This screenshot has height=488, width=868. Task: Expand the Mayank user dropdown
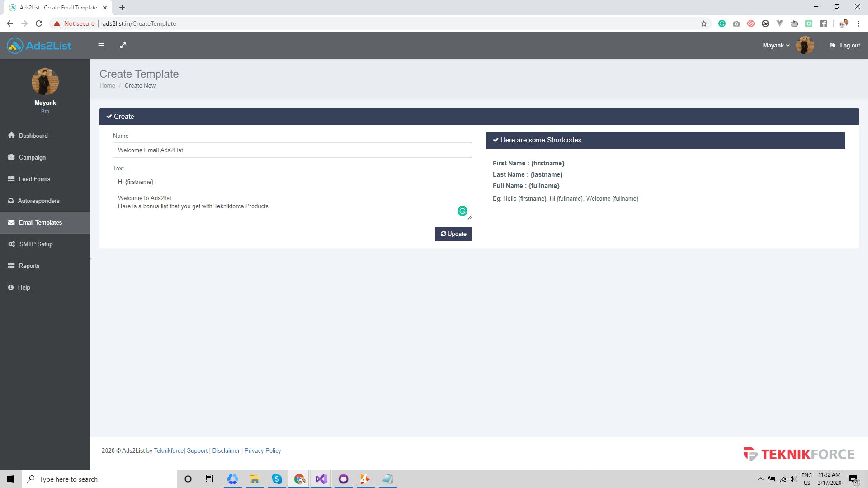776,45
